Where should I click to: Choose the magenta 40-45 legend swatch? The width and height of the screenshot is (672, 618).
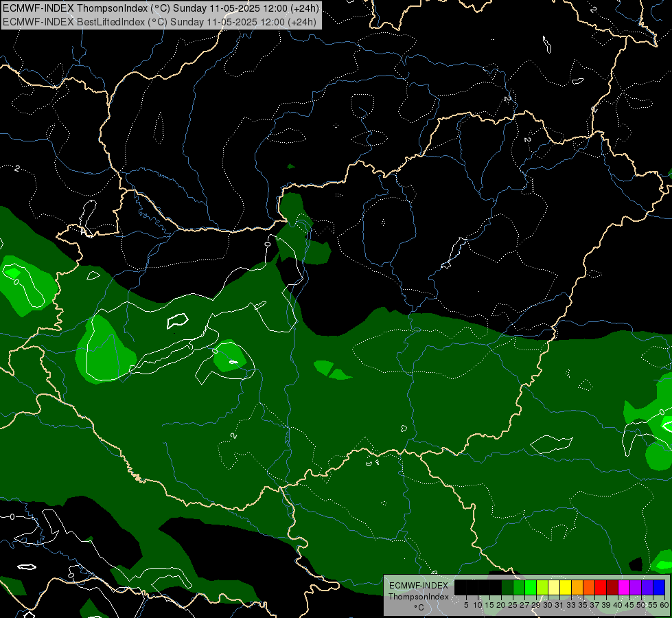coord(624,587)
